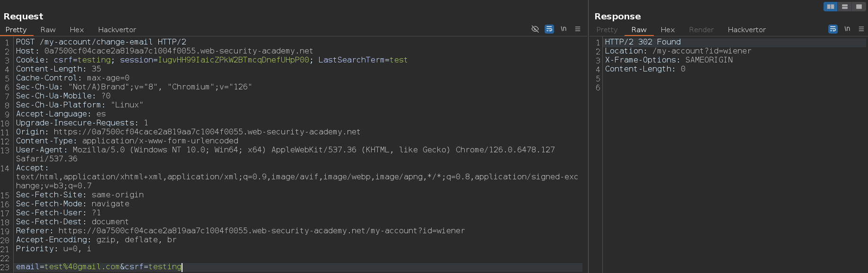Toggle hidden non-printable characters eye icon in Request
Image resolution: width=868 pixels, height=273 pixels.
535,29
